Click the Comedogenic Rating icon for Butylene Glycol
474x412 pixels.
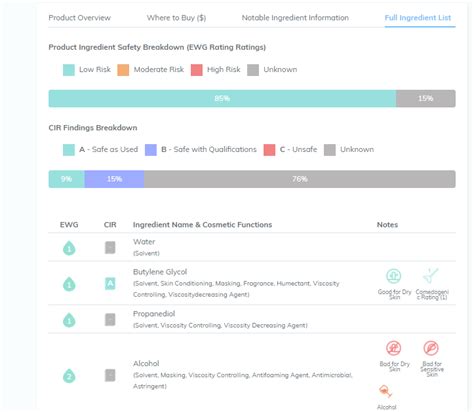pyautogui.click(x=431, y=276)
